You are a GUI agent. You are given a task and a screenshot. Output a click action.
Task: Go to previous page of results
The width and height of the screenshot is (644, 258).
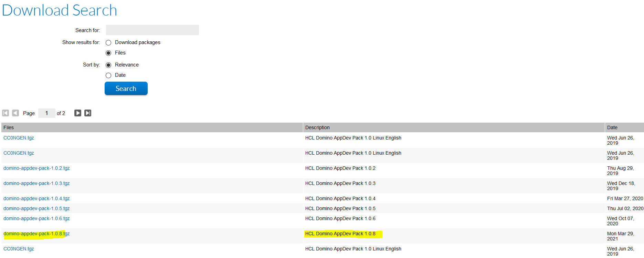(x=15, y=113)
